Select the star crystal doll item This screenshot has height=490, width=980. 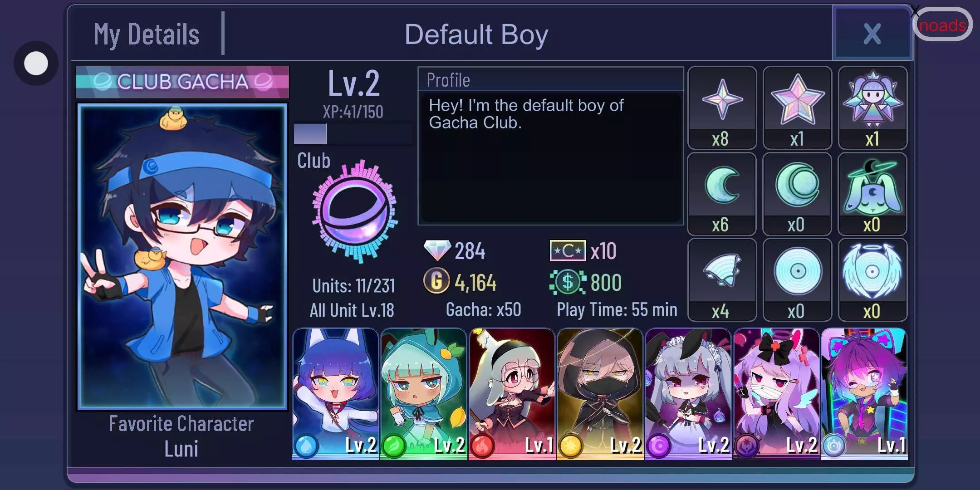[872, 108]
